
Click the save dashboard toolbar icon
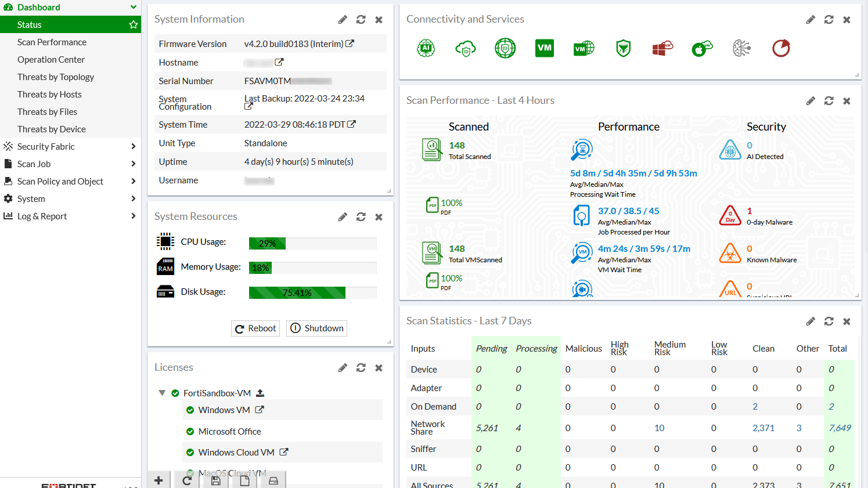point(215,480)
